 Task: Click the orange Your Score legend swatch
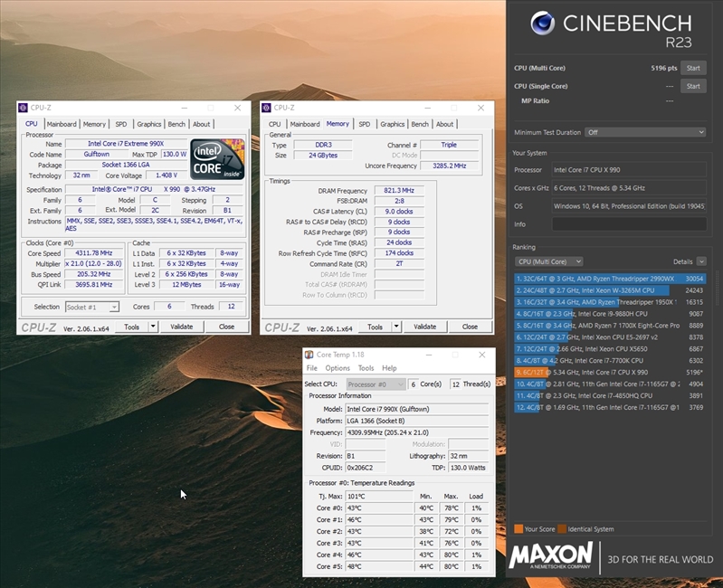(x=518, y=528)
